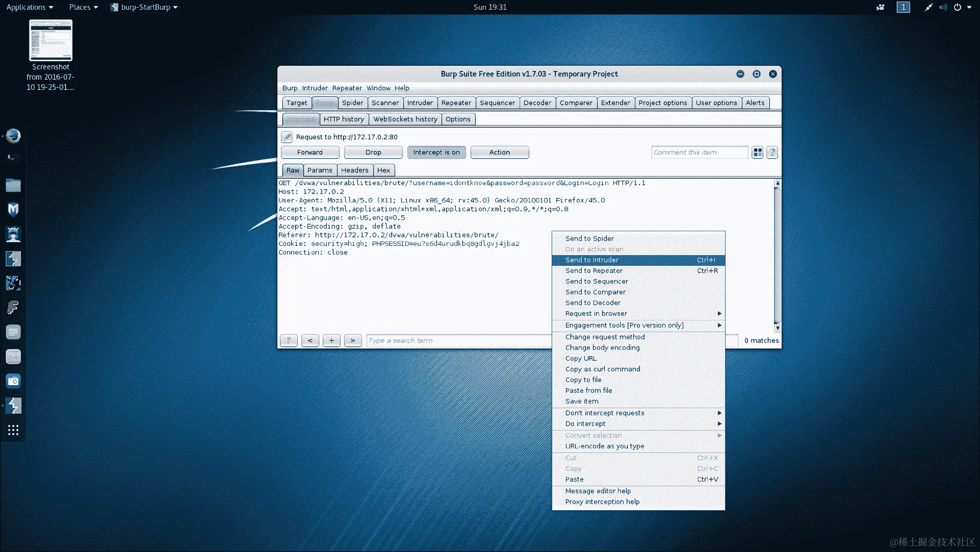Viewport: 980px width, 552px height.
Task: Click the request editor scrollbar down arrow
Action: [777, 328]
